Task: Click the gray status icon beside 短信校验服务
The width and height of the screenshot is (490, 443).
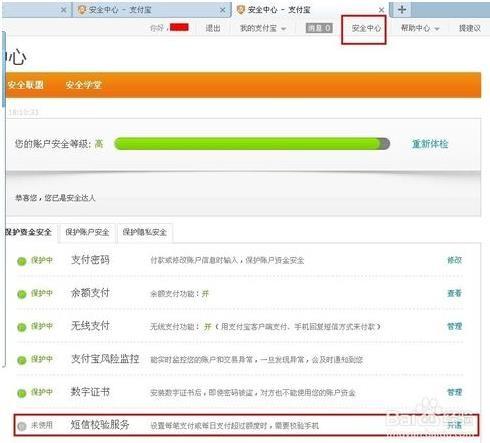Action: point(22,426)
